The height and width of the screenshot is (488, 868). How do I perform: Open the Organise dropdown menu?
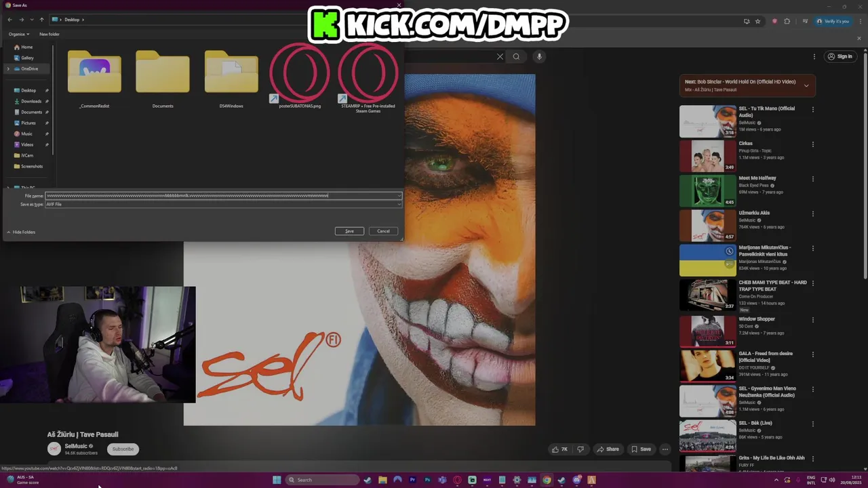19,34
